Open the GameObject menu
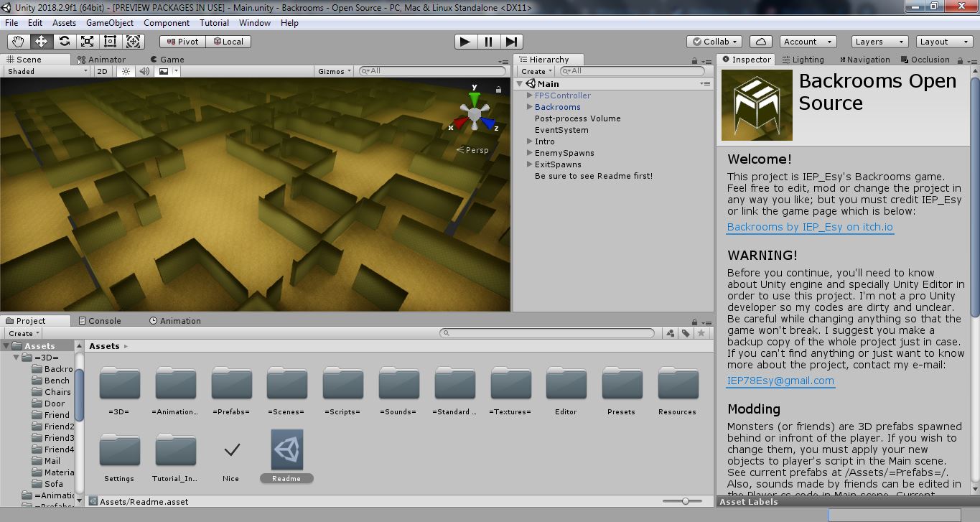 110,23
